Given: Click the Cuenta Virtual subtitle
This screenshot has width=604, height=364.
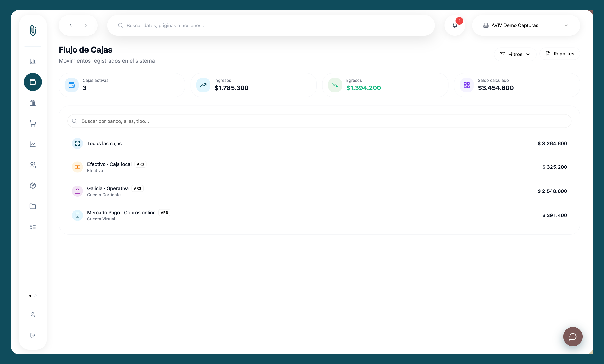Looking at the screenshot, I should coord(101,219).
